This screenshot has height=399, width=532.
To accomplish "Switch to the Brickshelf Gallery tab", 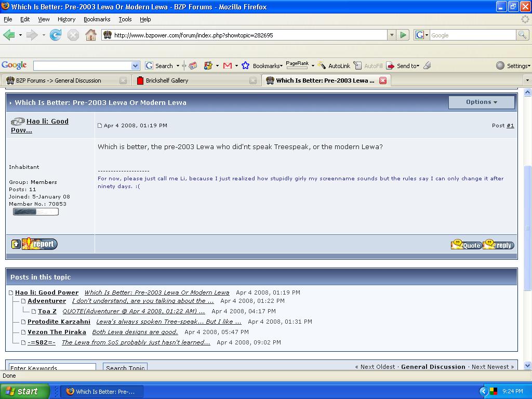I will pos(196,81).
